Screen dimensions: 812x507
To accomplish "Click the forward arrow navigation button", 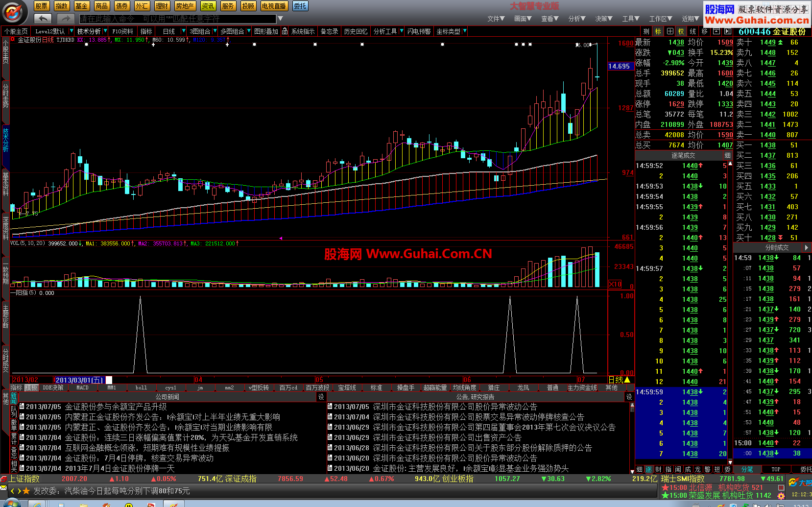I will (x=65, y=19).
